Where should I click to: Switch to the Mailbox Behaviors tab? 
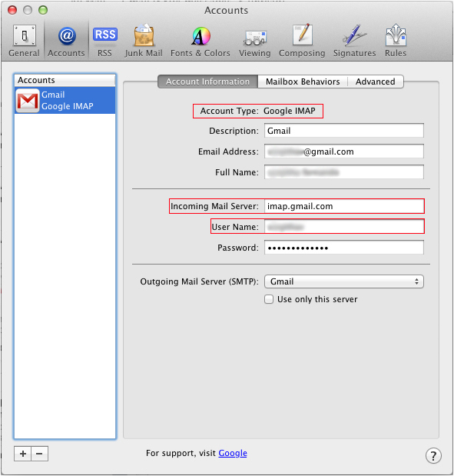(303, 82)
